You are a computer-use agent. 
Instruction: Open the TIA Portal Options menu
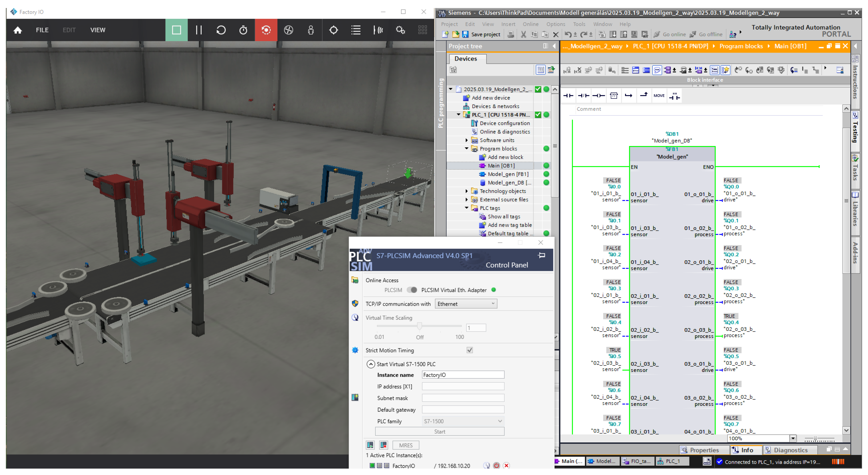click(556, 24)
